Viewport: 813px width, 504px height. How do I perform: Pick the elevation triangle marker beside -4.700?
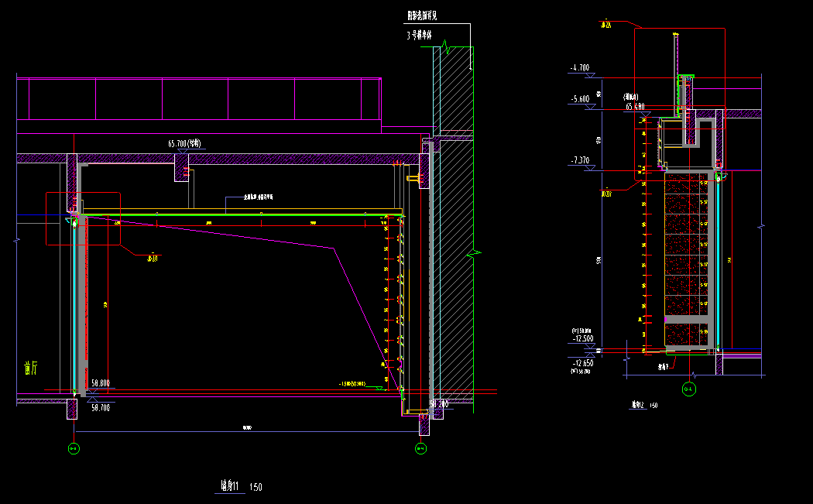click(590, 76)
